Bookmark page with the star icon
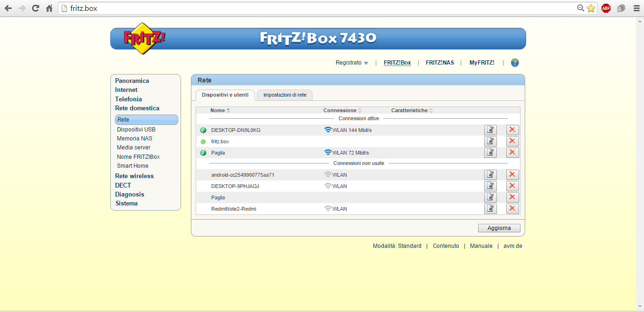The width and height of the screenshot is (644, 312). point(591,8)
